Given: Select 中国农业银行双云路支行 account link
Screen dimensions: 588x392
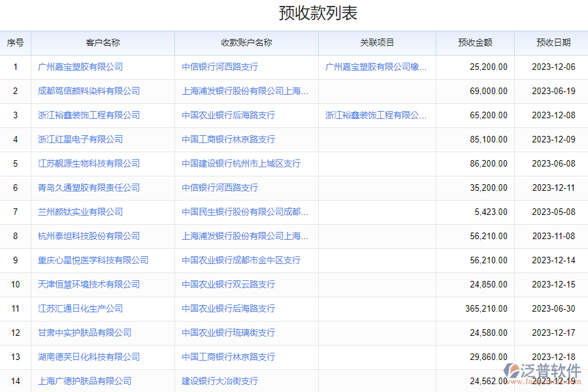Looking at the screenshot, I should click(228, 284).
